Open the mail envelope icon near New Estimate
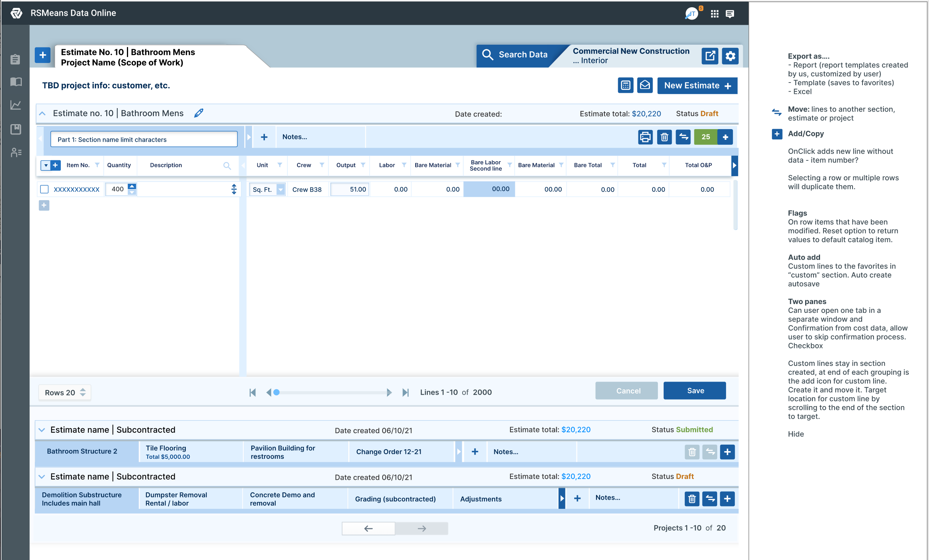The height and width of the screenshot is (560, 929). [x=645, y=86]
